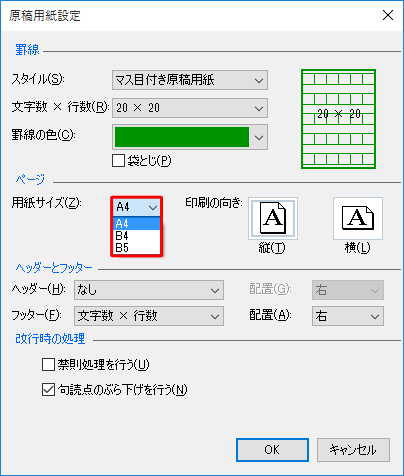Viewport: 404px width, 476px height.
Task: Collapse the 用紙サイズ combo box arrow
Action: (x=153, y=207)
